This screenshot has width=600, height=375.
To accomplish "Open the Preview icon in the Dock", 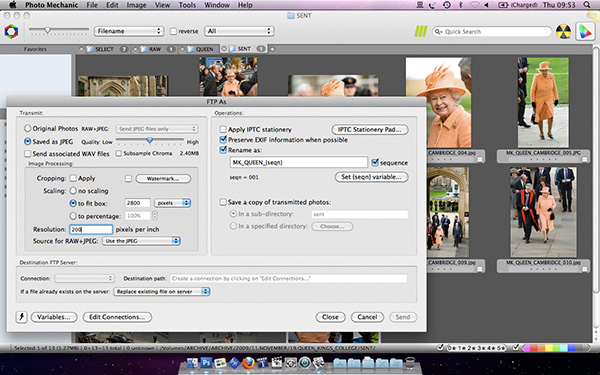I will tap(318, 362).
